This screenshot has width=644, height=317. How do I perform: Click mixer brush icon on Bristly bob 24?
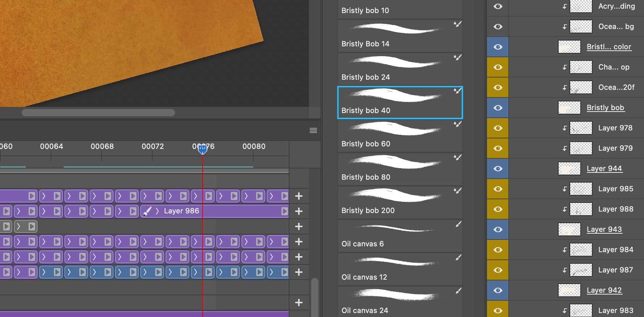pyautogui.click(x=458, y=58)
